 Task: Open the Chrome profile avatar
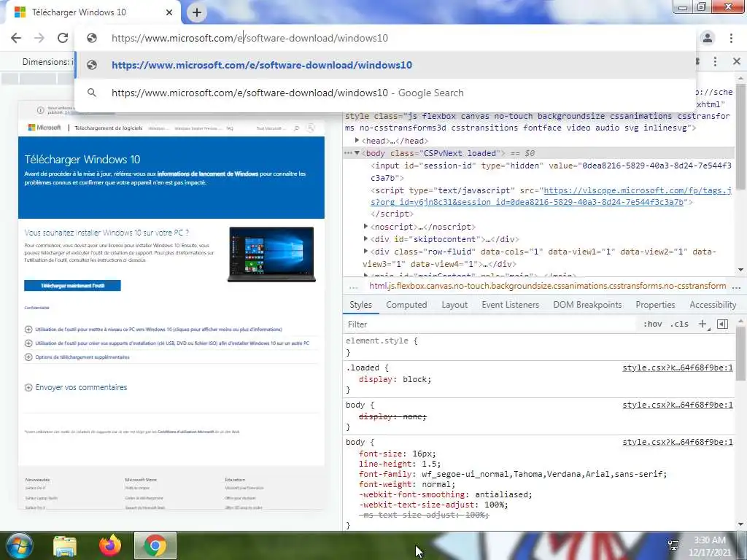pyautogui.click(x=708, y=38)
